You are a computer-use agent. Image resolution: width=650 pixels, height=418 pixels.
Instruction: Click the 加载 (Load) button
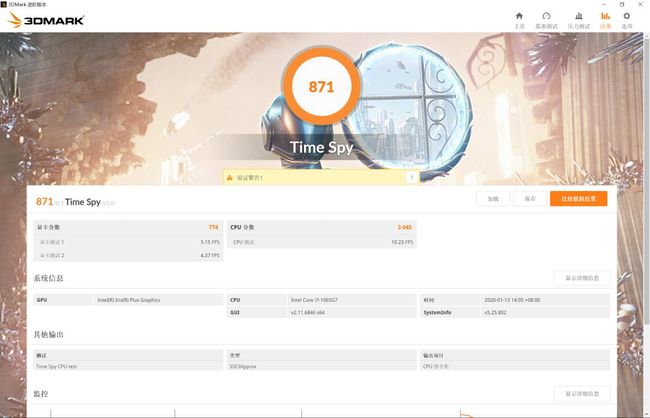493,199
